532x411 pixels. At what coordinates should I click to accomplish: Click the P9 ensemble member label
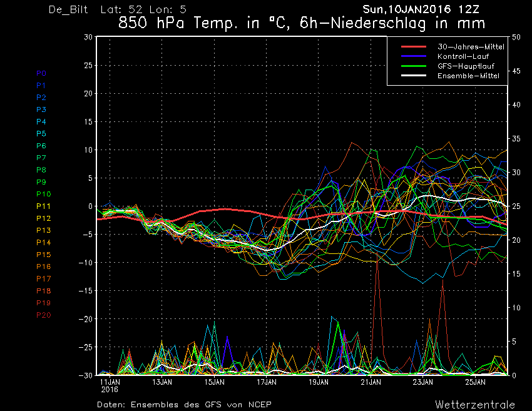click(x=41, y=182)
